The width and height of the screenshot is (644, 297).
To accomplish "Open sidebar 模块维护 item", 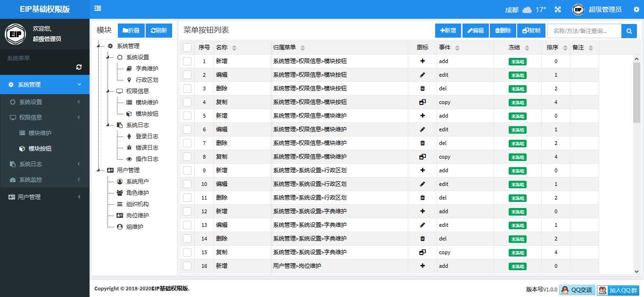I will click(x=45, y=133).
